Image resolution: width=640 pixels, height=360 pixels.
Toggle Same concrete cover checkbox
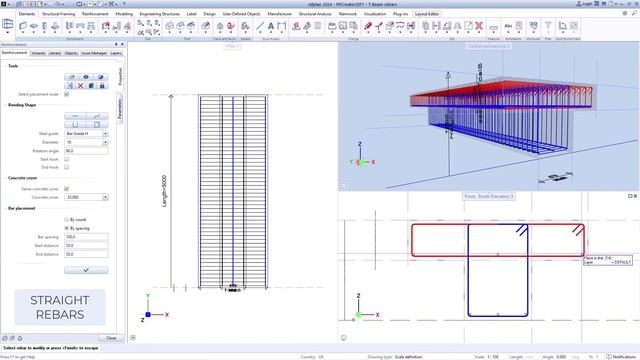tap(67, 189)
